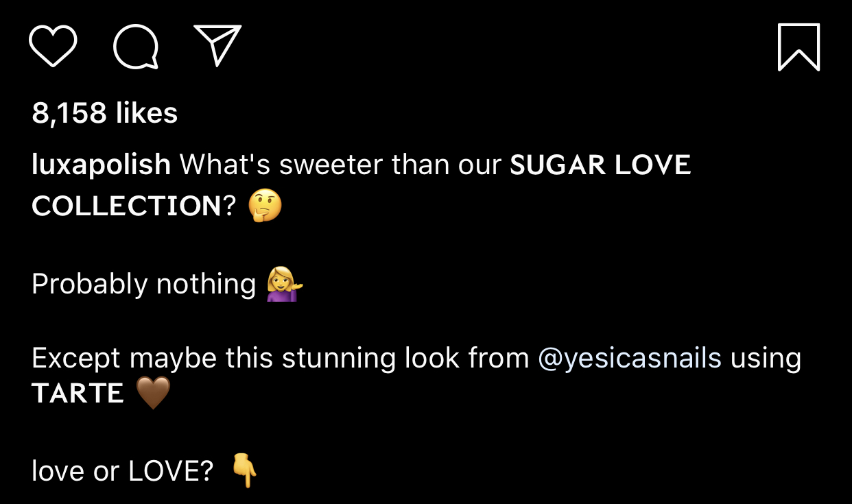Screen dimensions: 852x504
Task: Like the post with the heart icon
Action: pyautogui.click(x=53, y=47)
